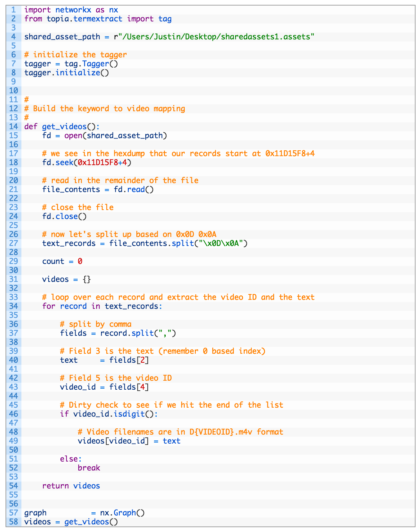Viewport: 419px width, 532px height.
Task: Click 'from topia.termextract import tag' line
Action: pyautogui.click(x=98, y=19)
